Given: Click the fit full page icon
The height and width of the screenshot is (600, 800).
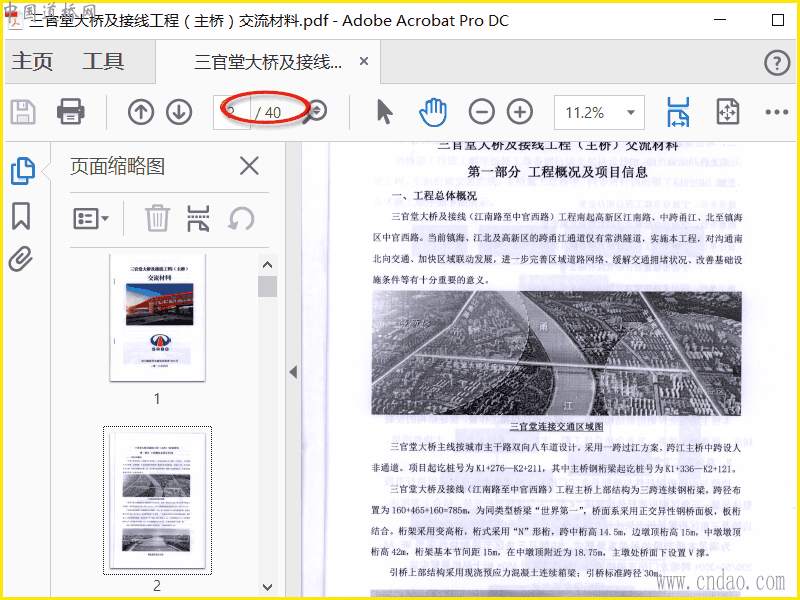Looking at the screenshot, I should click(728, 112).
